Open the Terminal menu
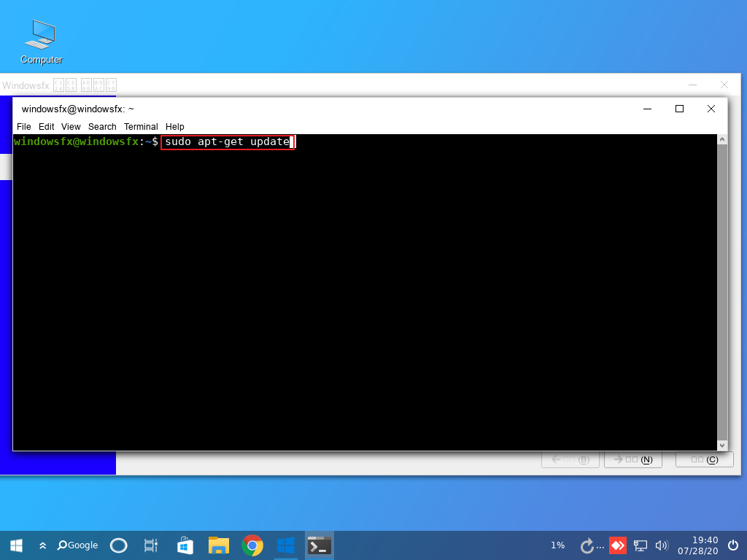Viewport: 747px width, 560px height. (141, 127)
